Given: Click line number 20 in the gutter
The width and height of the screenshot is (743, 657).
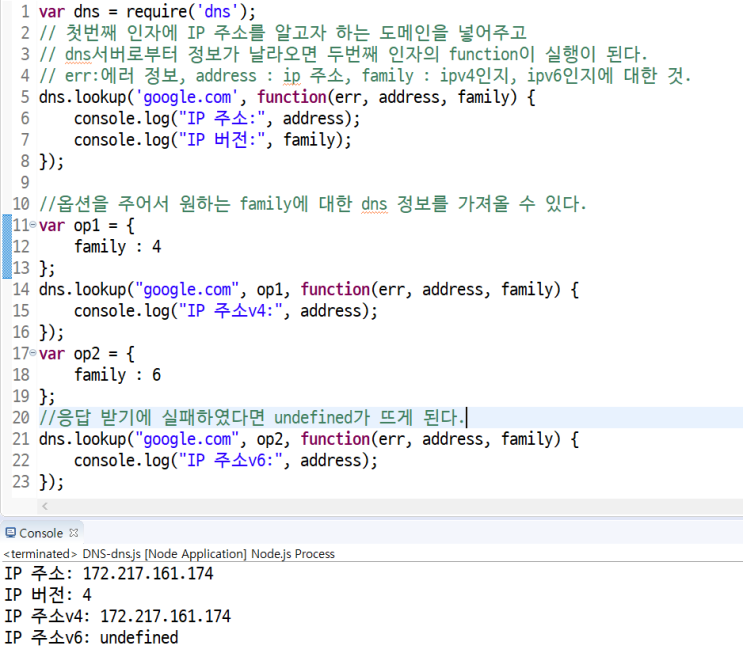Looking at the screenshot, I should [x=21, y=417].
